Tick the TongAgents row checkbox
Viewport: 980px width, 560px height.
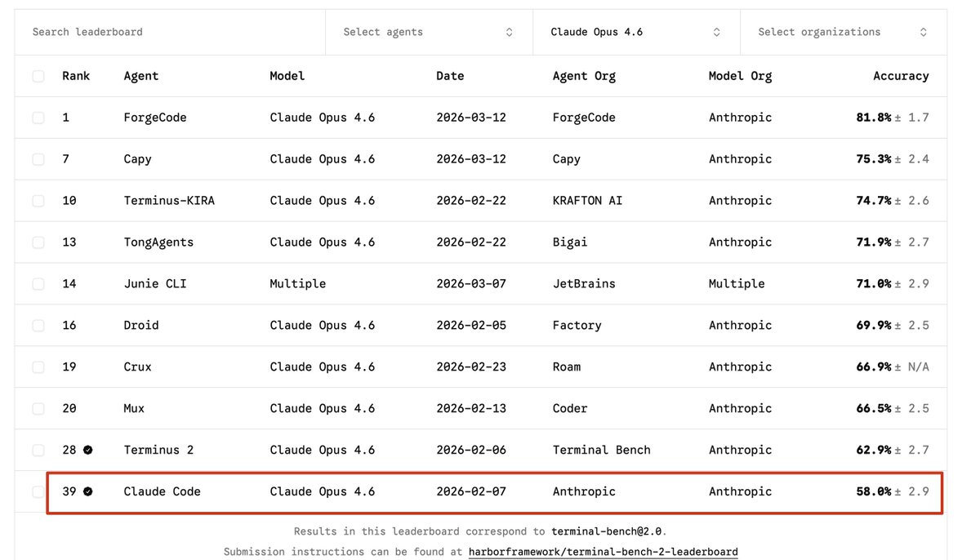[x=38, y=242]
